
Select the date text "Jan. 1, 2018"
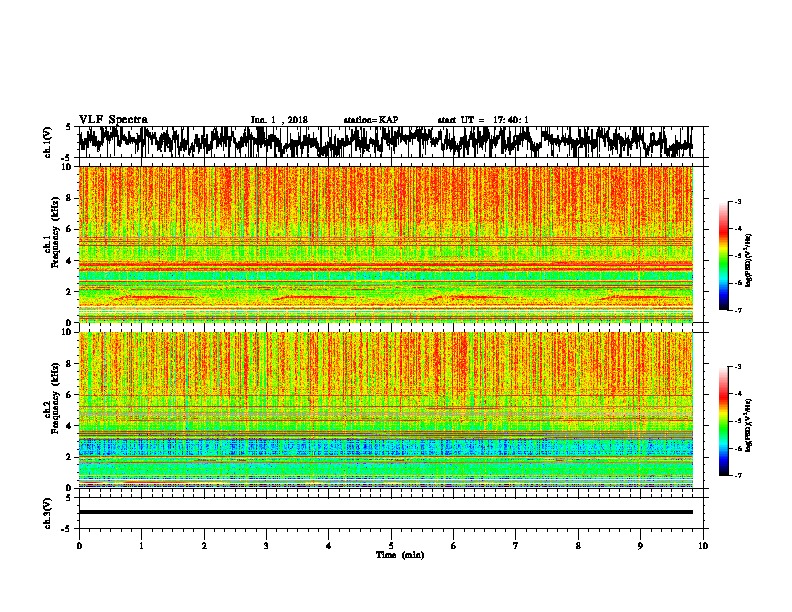[279, 120]
